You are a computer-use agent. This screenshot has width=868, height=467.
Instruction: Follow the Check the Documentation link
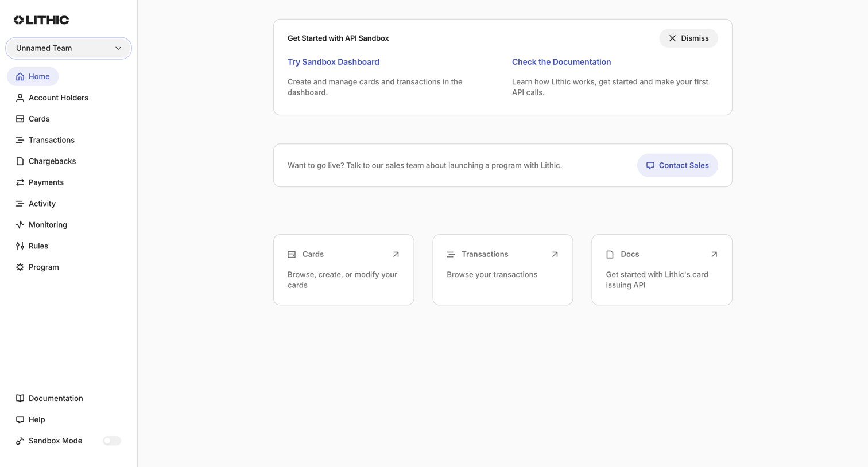pos(561,62)
